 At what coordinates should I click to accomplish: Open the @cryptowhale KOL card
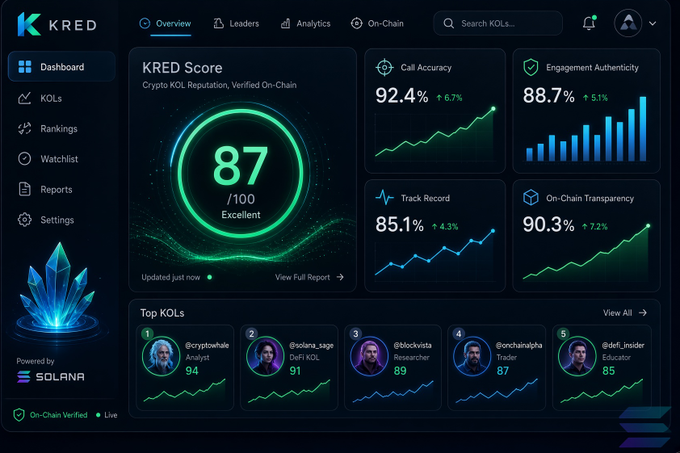(185, 368)
